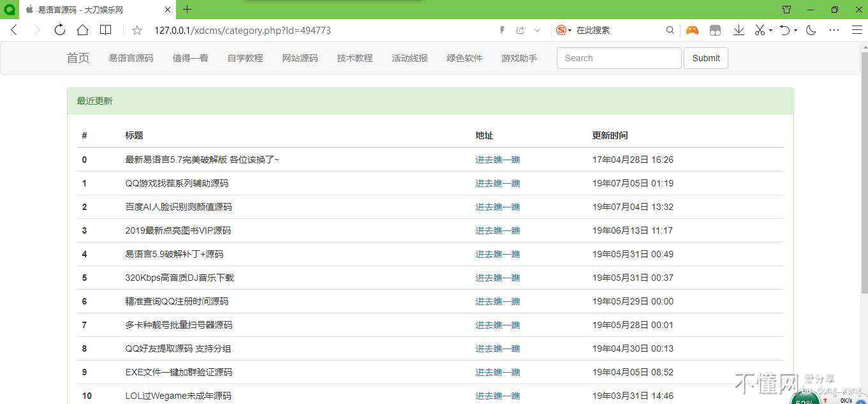The width and height of the screenshot is (868, 404).
Task: Open 进去瞧一瞧 link for QQ游戏找茬系列辅助源码
Action: click(497, 183)
